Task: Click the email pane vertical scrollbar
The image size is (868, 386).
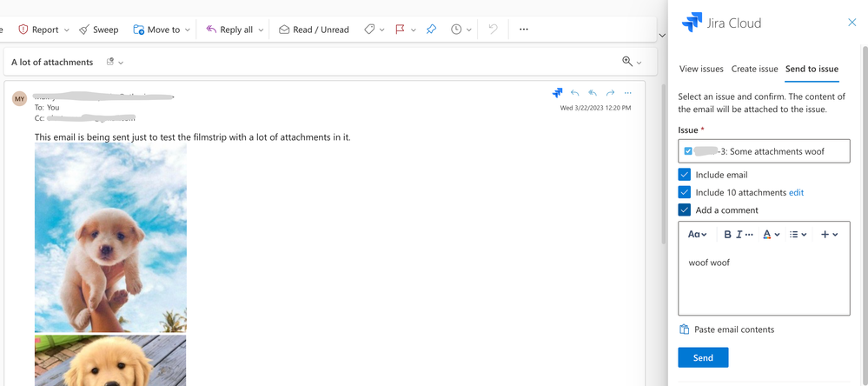Action: click(665, 163)
